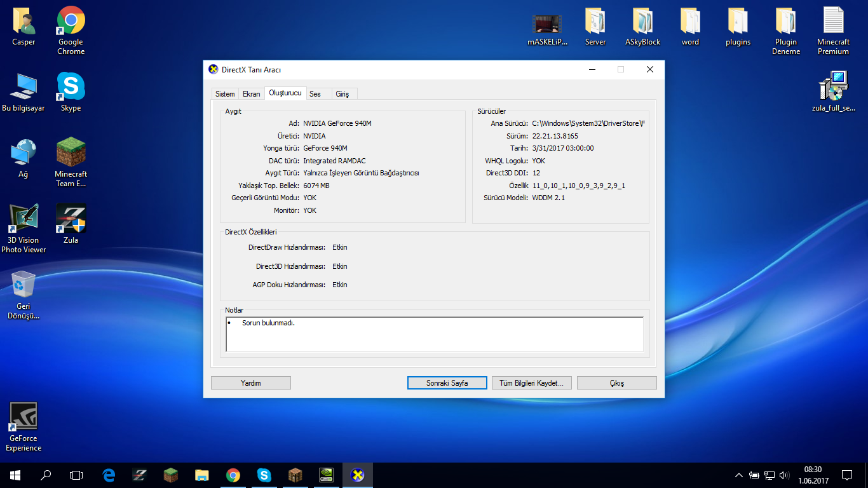
Task: Open Minecraft Team Extreme desktop icon
Action: tap(71, 154)
